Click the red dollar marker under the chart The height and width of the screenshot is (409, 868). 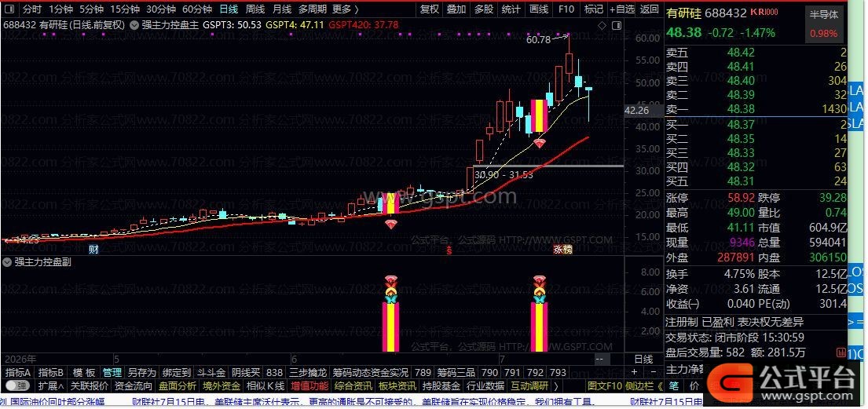click(x=449, y=250)
